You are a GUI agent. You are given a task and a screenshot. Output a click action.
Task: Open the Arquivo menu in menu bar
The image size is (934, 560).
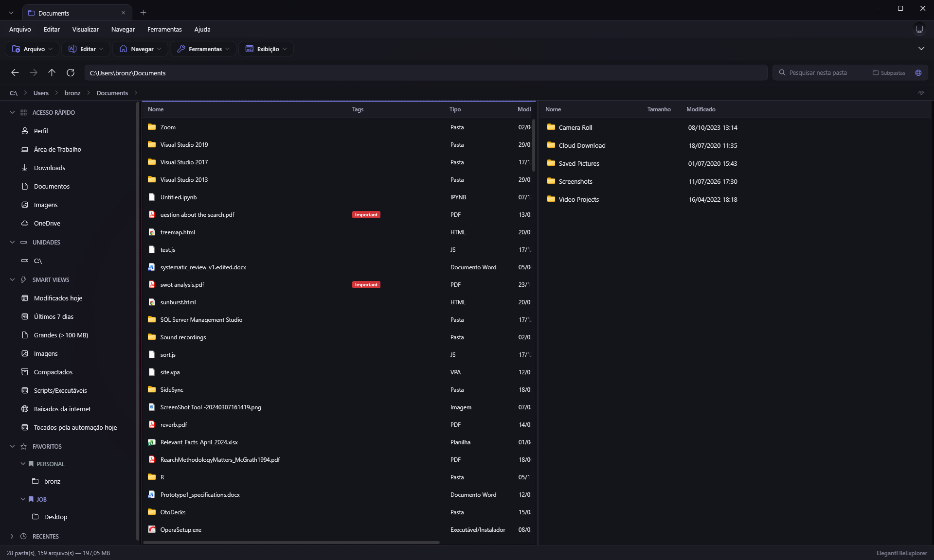tap(20, 30)
